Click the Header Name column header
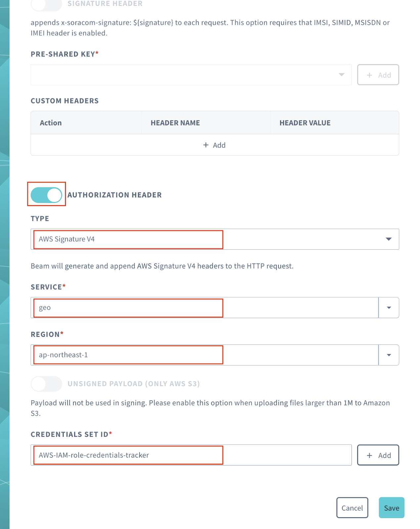This screenshot has width=420, height=529. coord(175,123)
